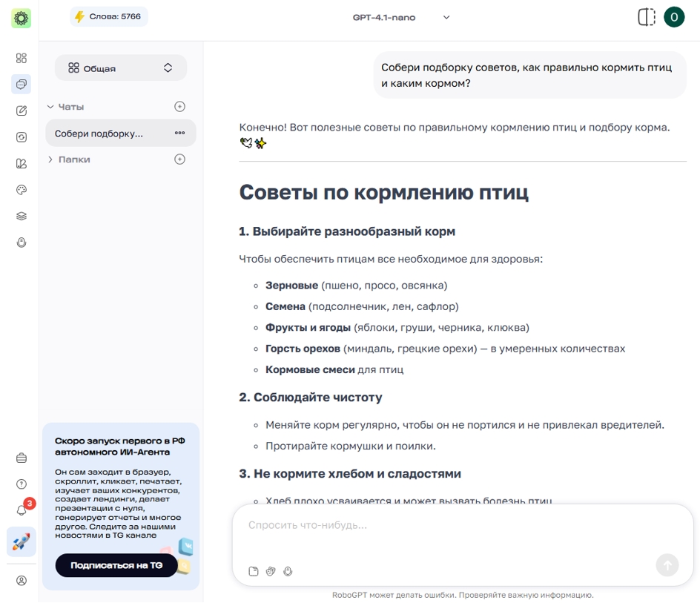The width and height of the screenshot is (700, 603).
Task: Click the question mark help icon
Action: click(21, 484)
